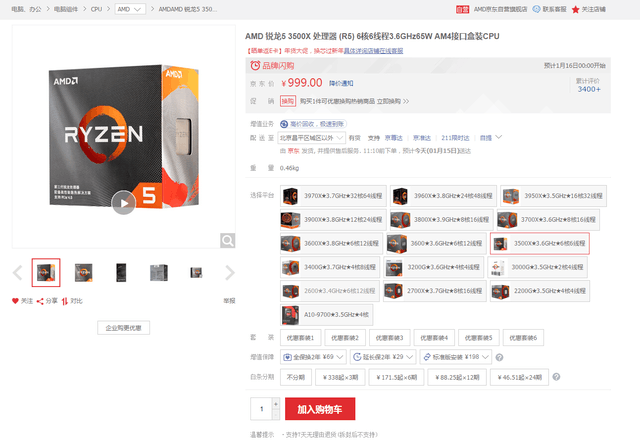Screen dimensions: 640x442
Task: Select the 3600X 3.8GHz 6-core option
Action: [x=331, y=243]
